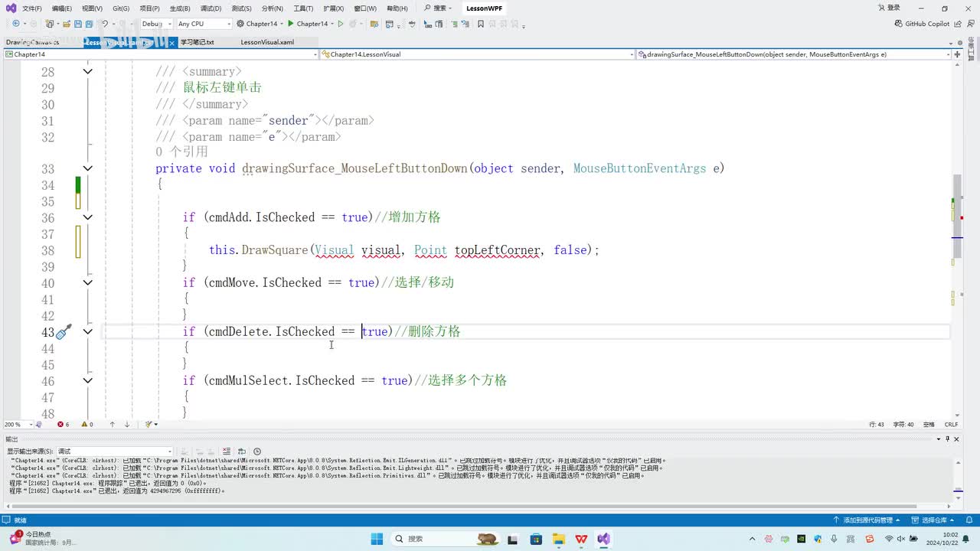
Task: Click the Windows Start button
Action: coord(377,539)
